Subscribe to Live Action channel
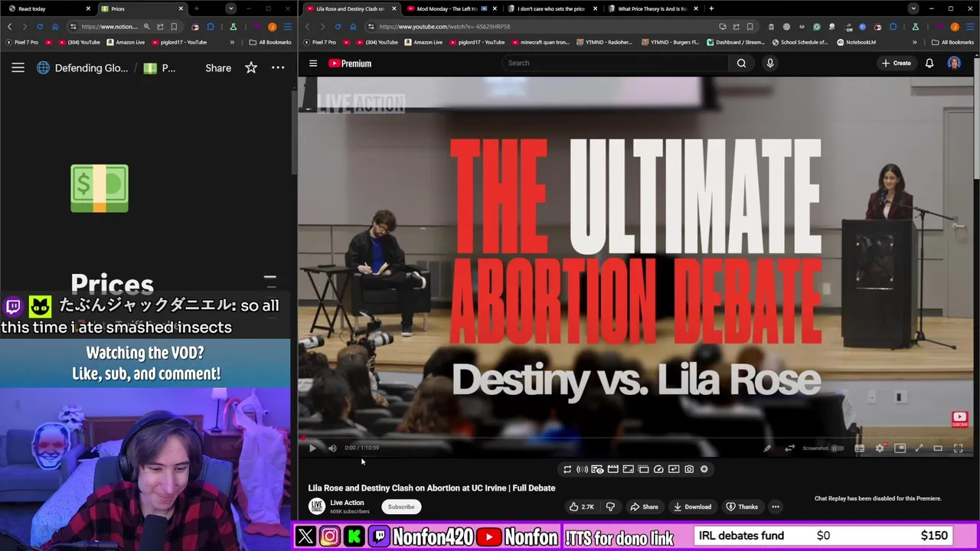 point(401,507)
